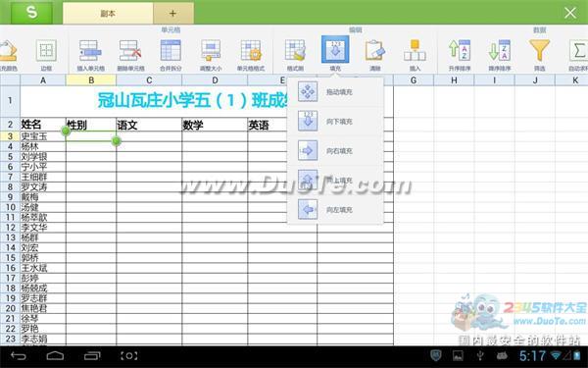588x368 pixels.
Task: Select the 性别 header cell
Action: tap(91, 125)
